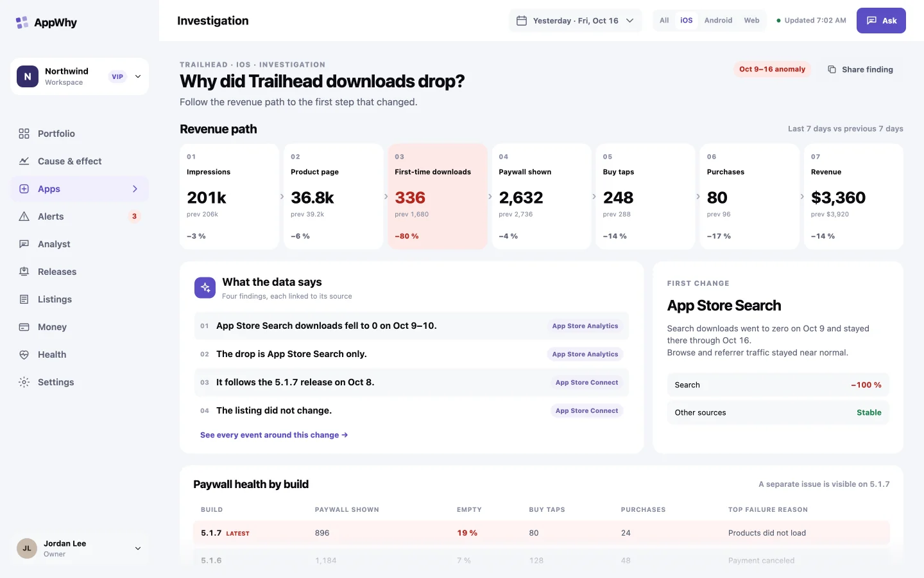Screen dimensions: 924x578
Task: Click the Listings document icon
Action: click(x=24, y=299)
